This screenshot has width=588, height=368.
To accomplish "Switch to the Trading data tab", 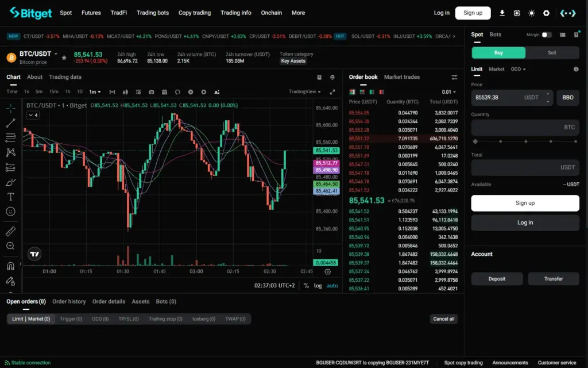I will pos(65,77).
